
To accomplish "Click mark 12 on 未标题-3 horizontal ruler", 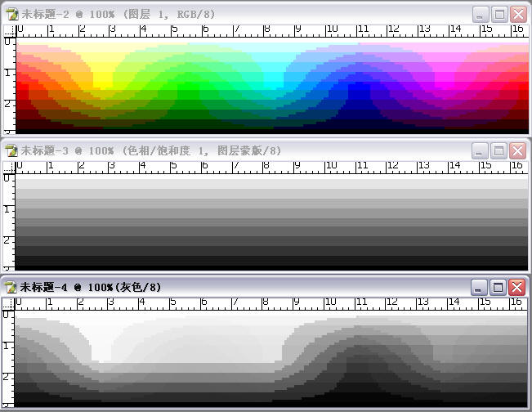I will click(x=392, y=166).
